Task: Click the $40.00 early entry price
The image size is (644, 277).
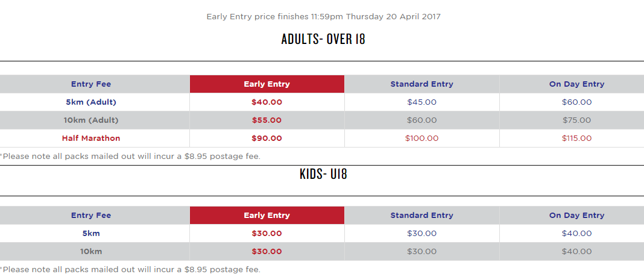Action: click(x=267, y=102)
